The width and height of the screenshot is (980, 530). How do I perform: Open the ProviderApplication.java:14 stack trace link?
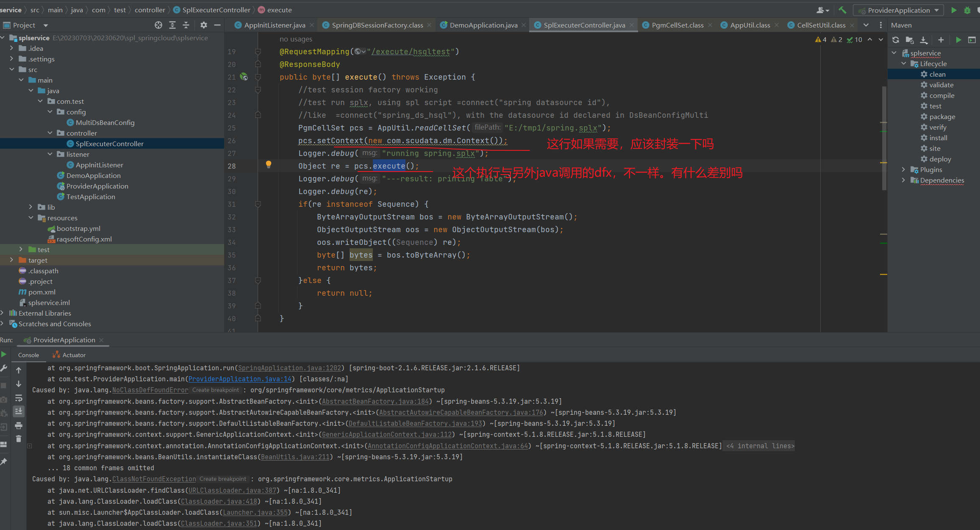pyautogui.click(x=240, y=379)
